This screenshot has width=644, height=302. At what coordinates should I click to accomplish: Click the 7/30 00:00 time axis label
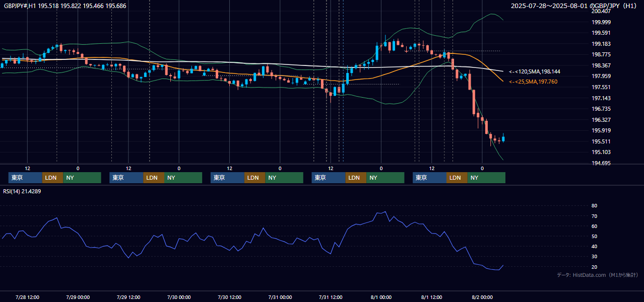[x=179, y=297]
